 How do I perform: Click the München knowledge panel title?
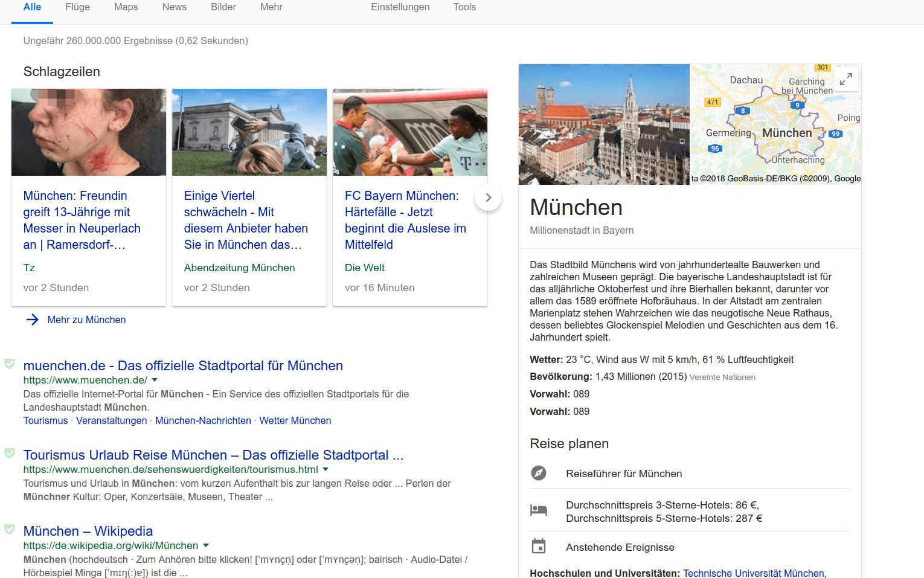(x=576, y=207)
